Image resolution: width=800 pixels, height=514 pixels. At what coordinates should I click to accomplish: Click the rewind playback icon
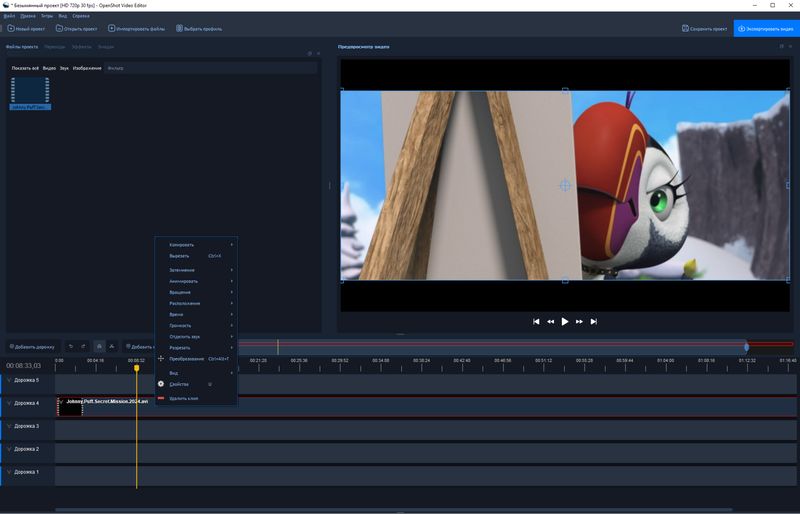[x=551, y=322]
